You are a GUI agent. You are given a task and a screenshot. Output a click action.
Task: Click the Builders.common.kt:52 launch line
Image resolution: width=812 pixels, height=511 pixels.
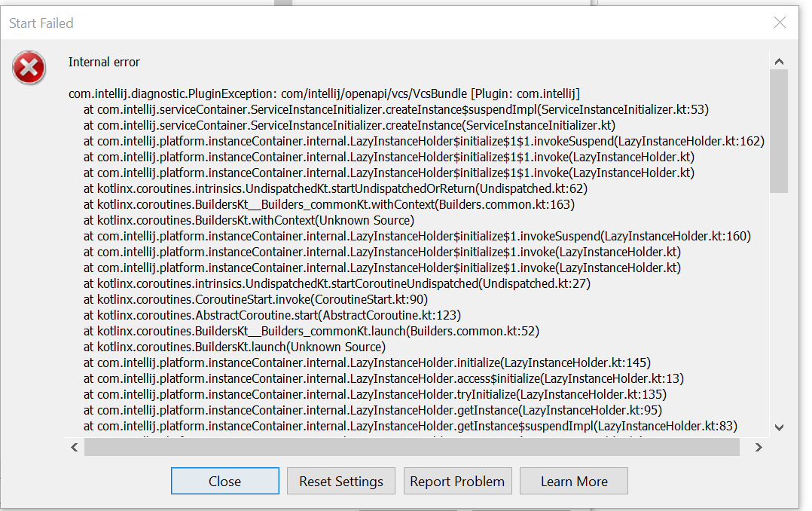coord(311,331)
